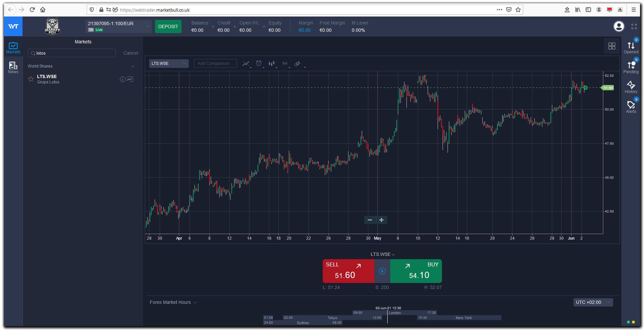The width and height of the screenshot is (644, 330).
Task: Select the LTS.WSE Grupa Lotos row
Action: click(83, 79)
